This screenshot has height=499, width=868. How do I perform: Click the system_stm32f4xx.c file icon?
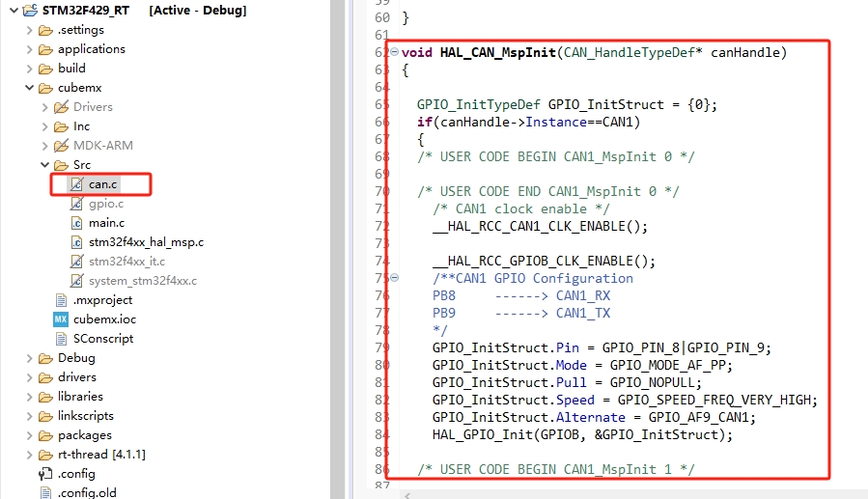[x=76, y=281]
